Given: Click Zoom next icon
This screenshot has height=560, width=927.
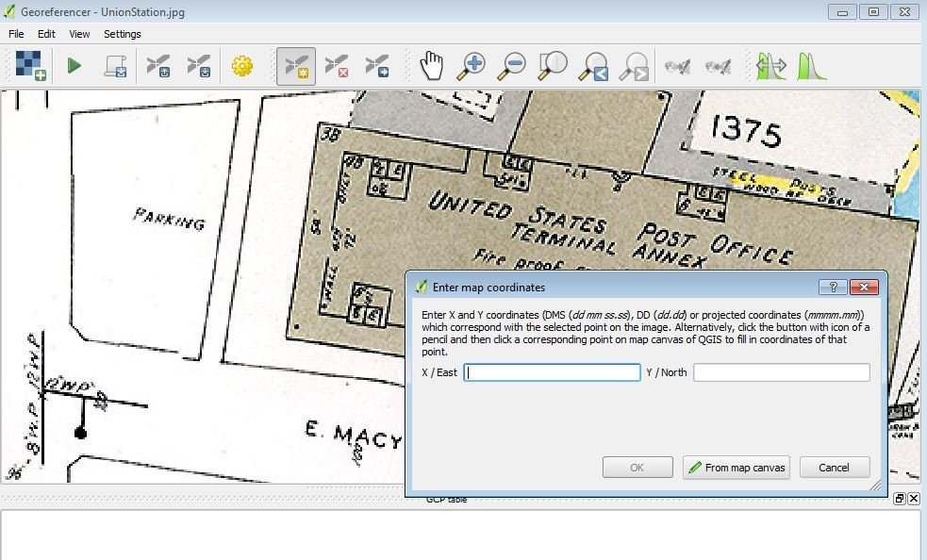Looking at the screenshot, I should tap(635, 66).
